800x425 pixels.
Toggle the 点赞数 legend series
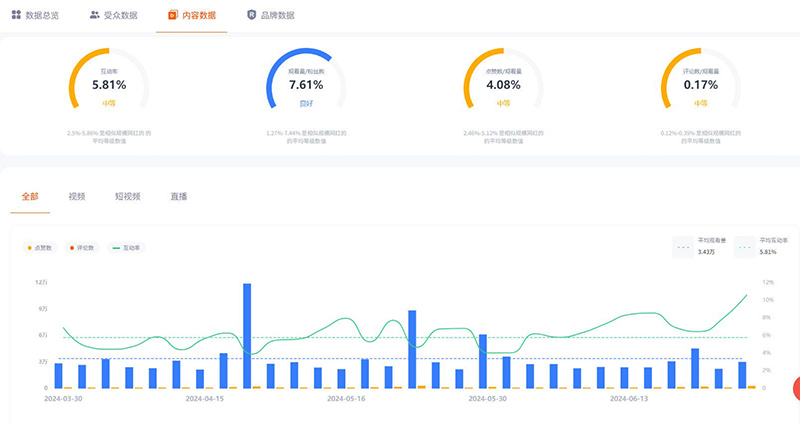(x=42, y=247)
